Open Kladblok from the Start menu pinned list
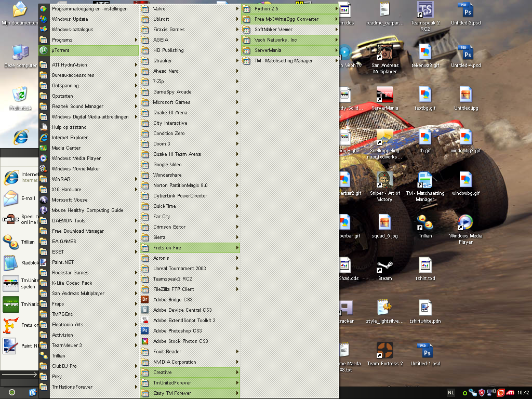532x399 pixels. pos(20,262)
